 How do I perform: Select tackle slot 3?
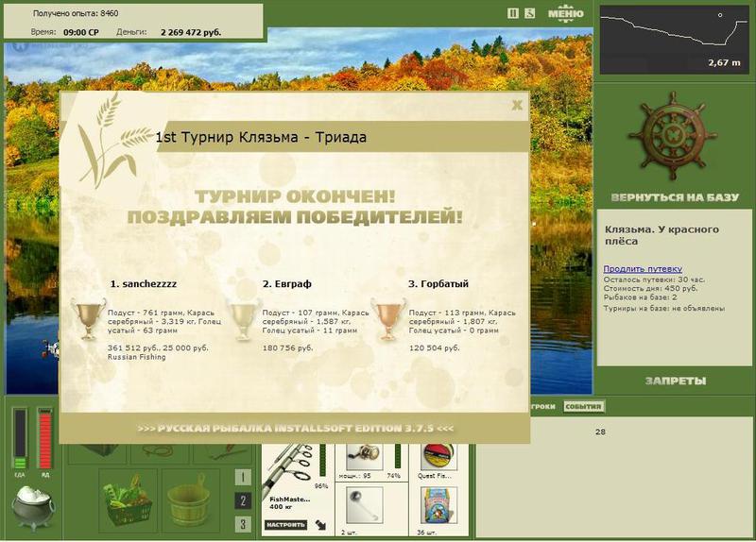pos(243,524)
